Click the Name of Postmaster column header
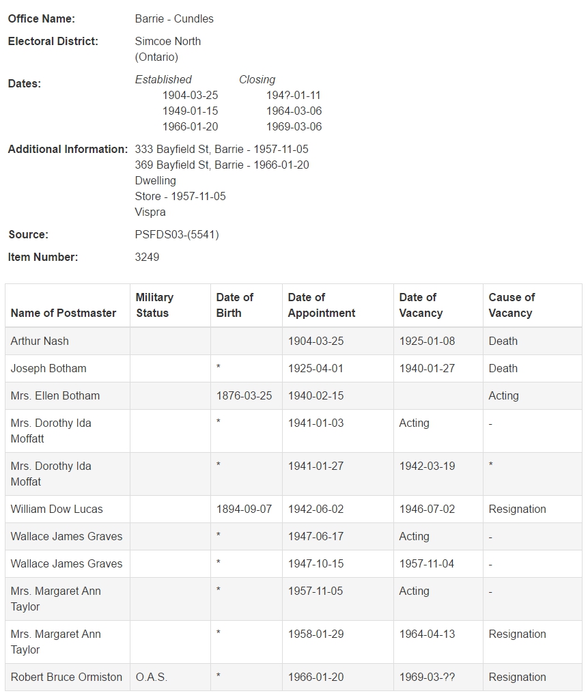Image resolution: width=588 pixels, height=700 pixels. point(64,313)
